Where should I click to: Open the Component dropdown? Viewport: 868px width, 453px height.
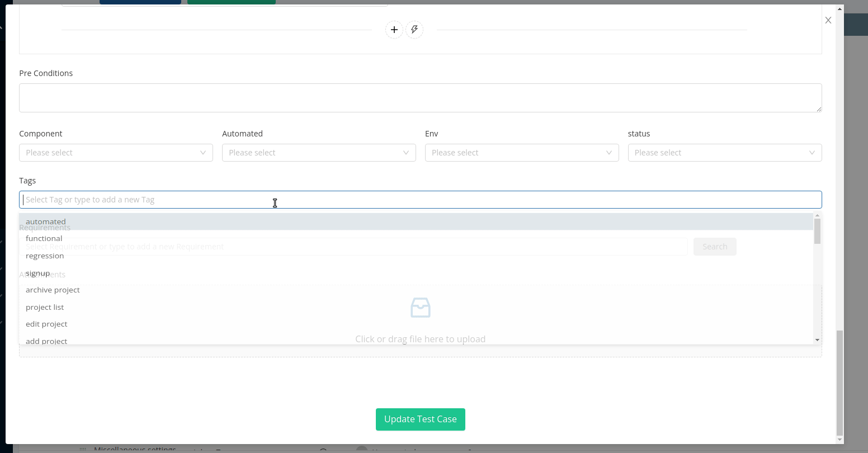coord(116,153)
